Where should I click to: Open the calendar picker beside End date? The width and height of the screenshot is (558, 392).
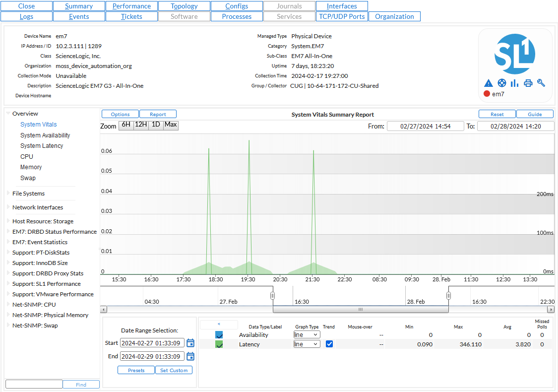pos(190,356)
